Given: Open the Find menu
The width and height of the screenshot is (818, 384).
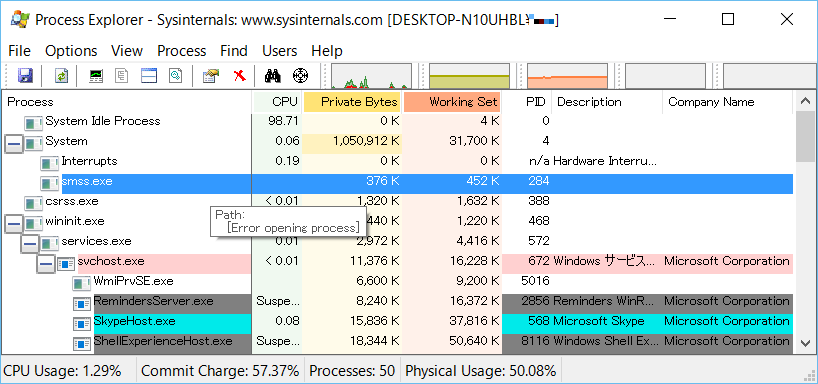Looking at the screenshot, I should [234, 51].
